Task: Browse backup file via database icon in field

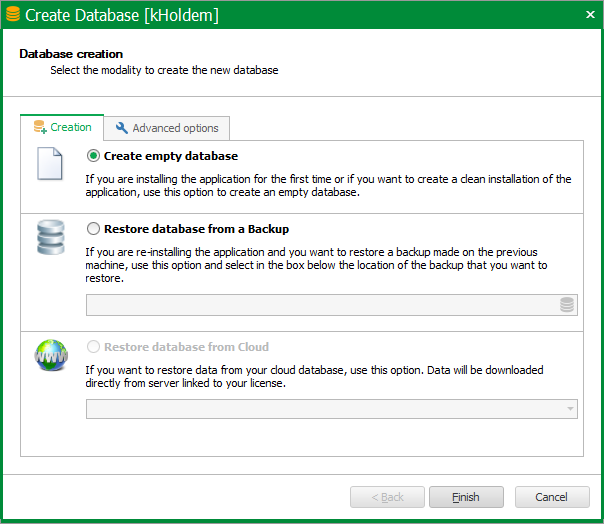Action: [567, 305]
